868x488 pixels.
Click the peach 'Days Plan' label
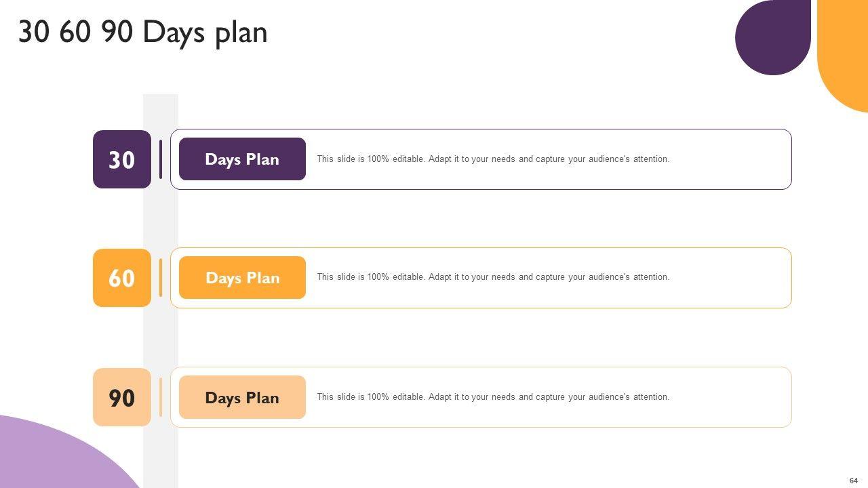pos(242,397)
